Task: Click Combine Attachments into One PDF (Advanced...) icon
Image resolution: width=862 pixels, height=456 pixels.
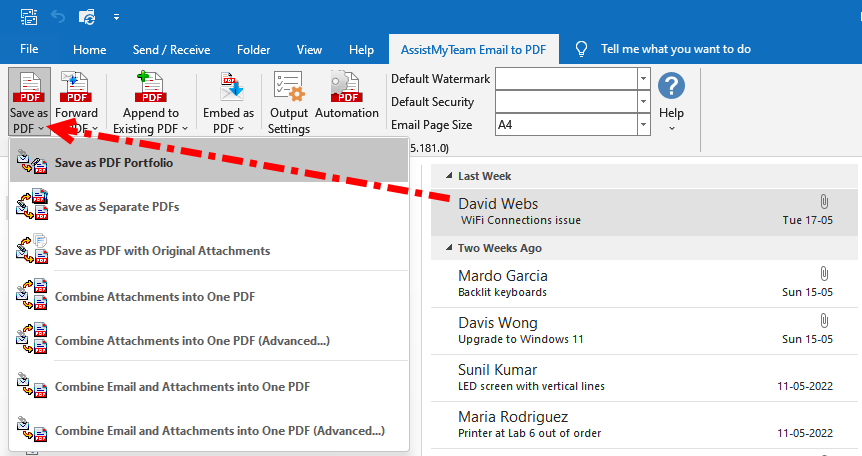Action: (31, 338)
